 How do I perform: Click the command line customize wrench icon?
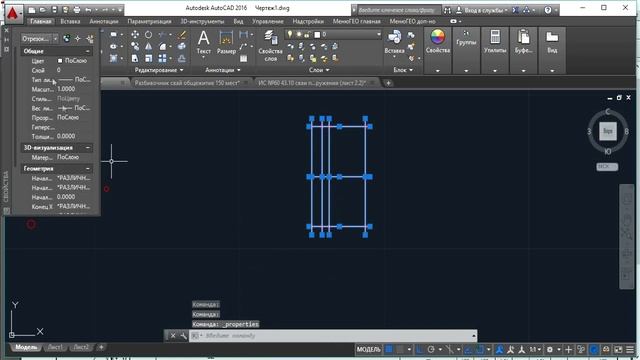[x=183, y=336]
